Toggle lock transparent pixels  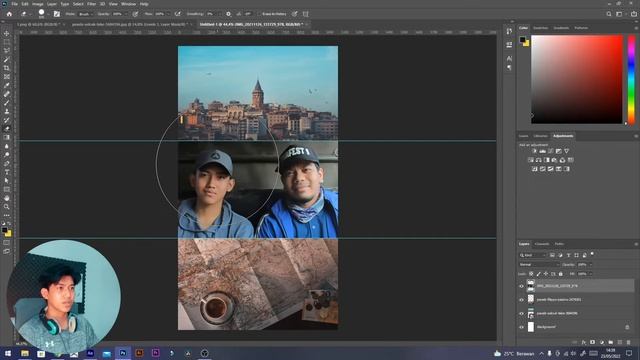tap(531, 274)
